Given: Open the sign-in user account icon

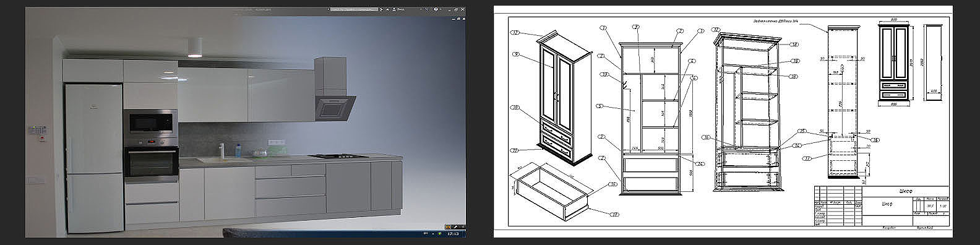Looking at the screenshot, I should 394,9.
